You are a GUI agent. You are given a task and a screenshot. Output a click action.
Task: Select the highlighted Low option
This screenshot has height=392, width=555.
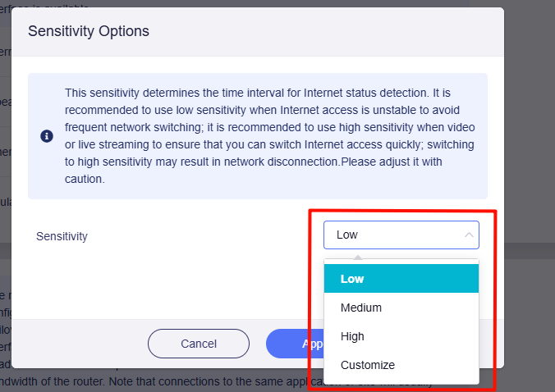tap(401, 279)
